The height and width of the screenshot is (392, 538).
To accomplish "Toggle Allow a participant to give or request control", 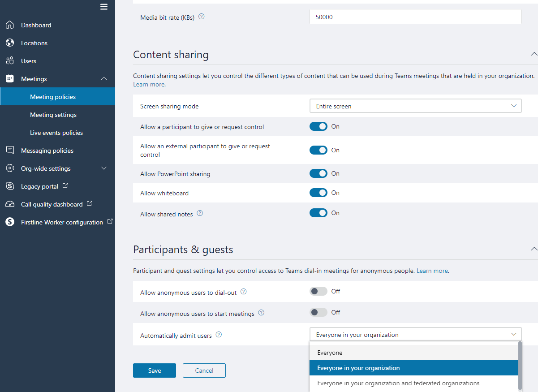I will [x=318, y=127].
